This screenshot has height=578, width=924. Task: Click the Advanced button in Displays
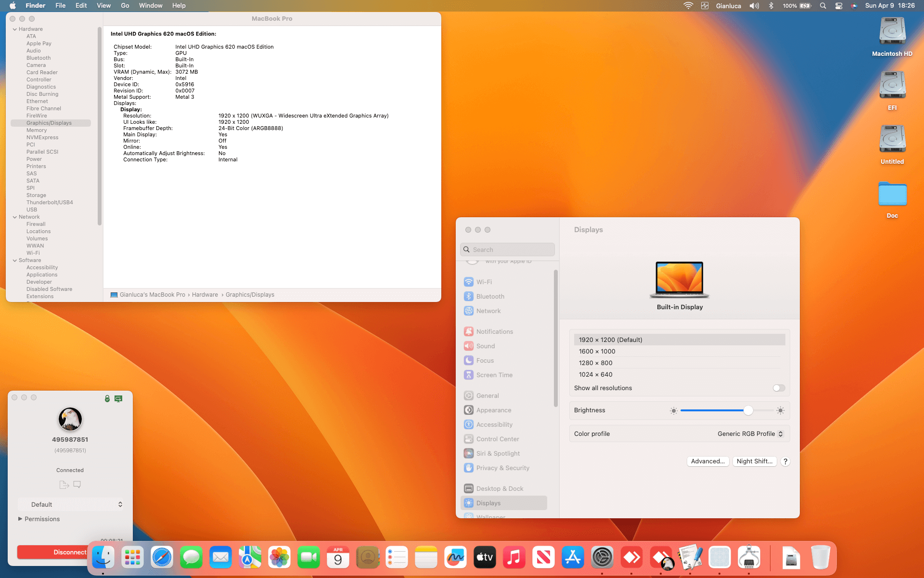pyautogui.click(x=707, y=461)
